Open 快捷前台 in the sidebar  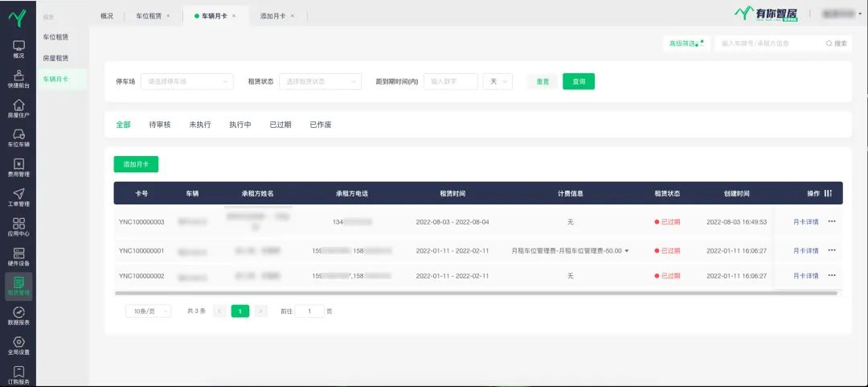18,78
